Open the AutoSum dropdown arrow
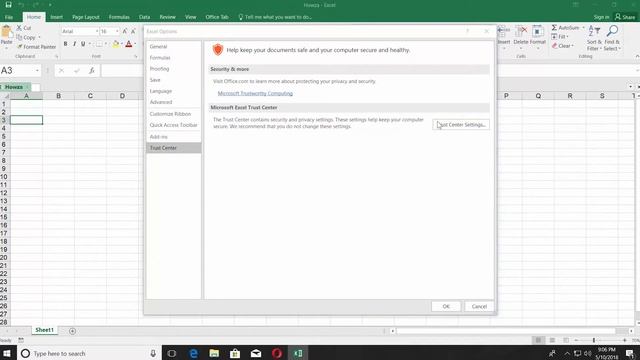The height and width of the screenshot is (360, 640). [x=583, y=27]
